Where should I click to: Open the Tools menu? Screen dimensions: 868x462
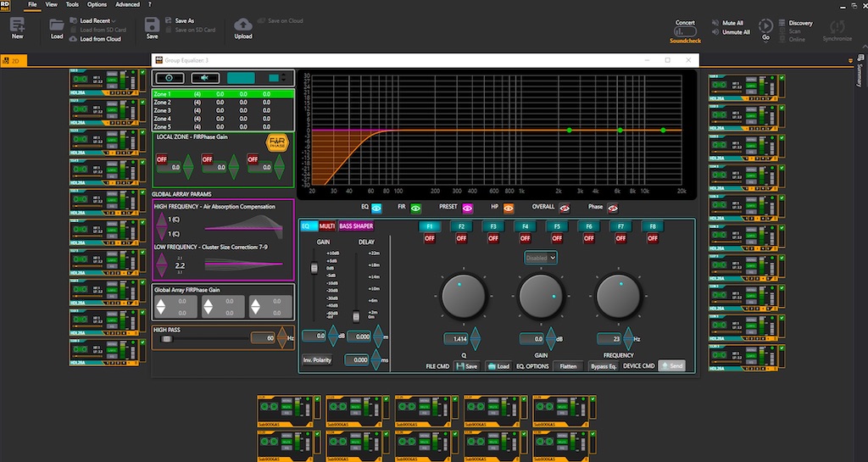pos(72,4)
